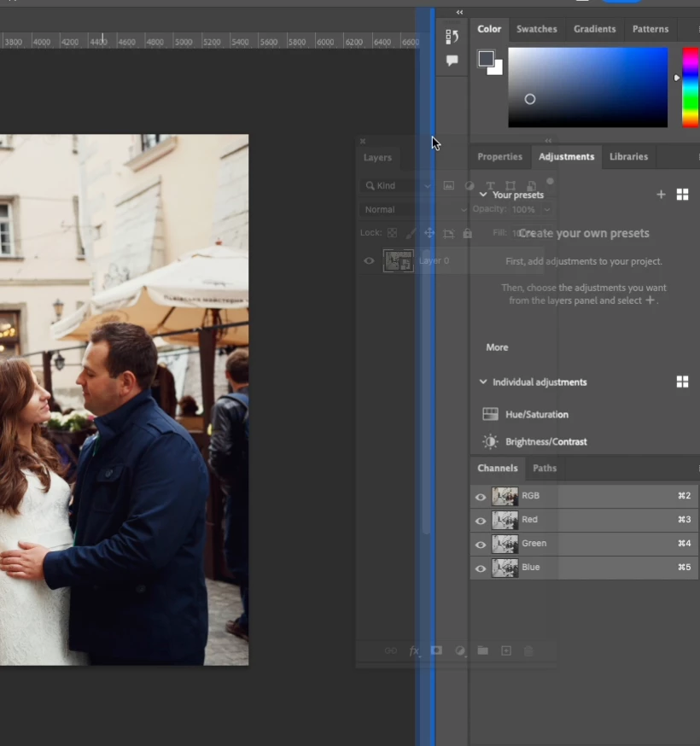Open the Kind filter dropdown in Layers
Viewport: 700px width, 746px height.
[397, 185]
